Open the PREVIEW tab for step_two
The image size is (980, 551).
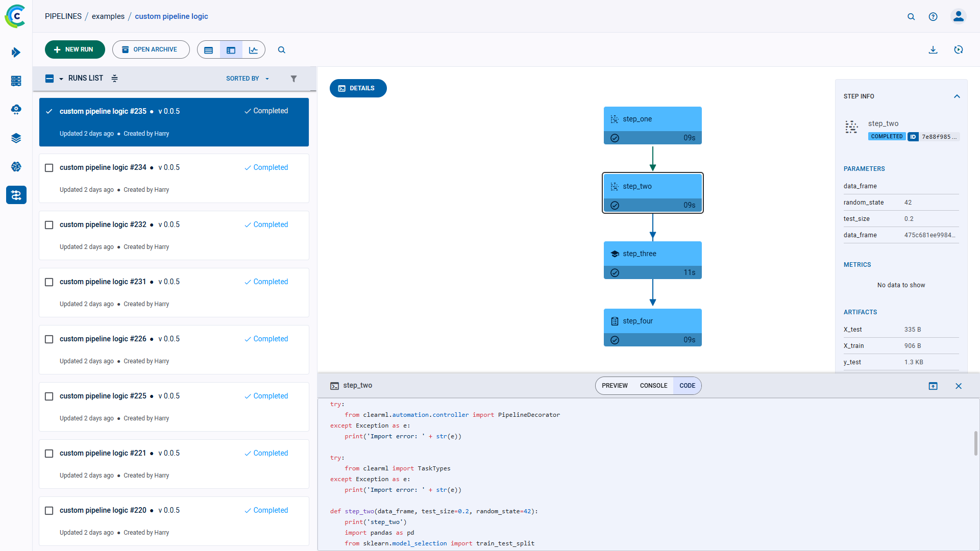click(615, 386)
